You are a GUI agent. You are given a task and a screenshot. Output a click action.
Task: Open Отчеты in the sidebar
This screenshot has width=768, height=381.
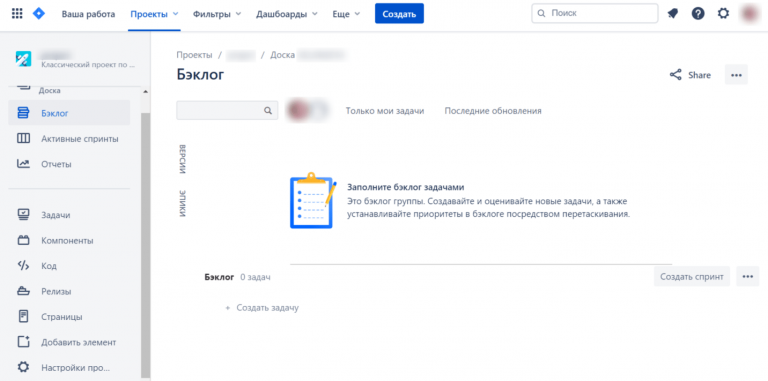pyautogui.click(x=69, y=164)
